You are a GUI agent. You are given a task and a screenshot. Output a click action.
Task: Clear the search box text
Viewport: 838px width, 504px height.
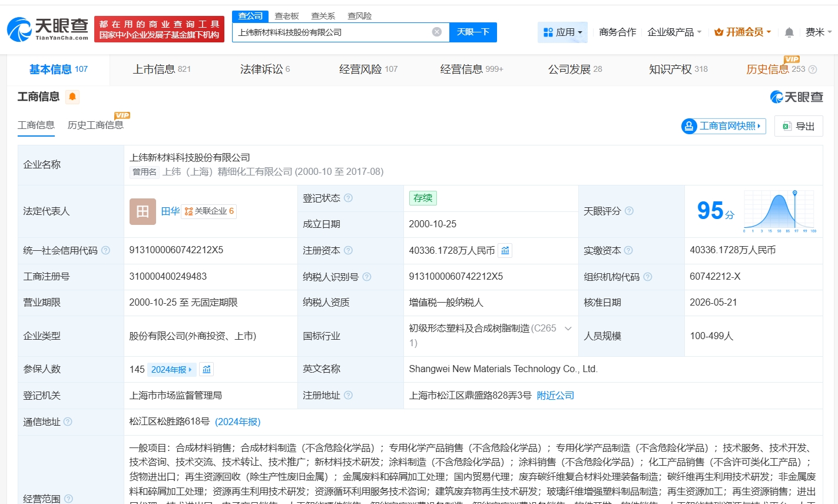[437, 32]
